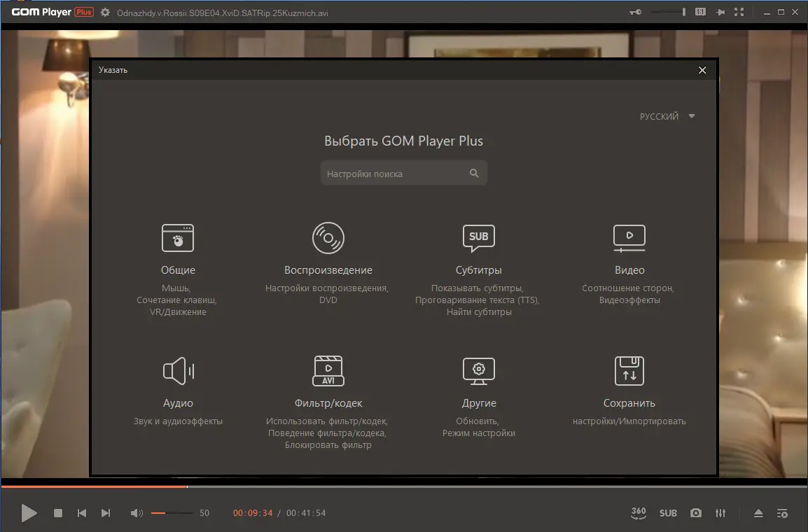Click the video seek progress bar
The image size is (808, 532).
pos(404,486)
